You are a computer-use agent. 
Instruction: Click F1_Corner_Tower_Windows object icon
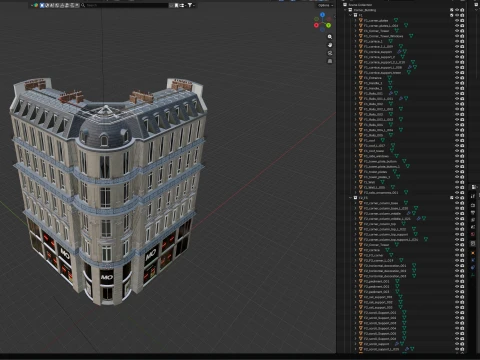point(360,36)
